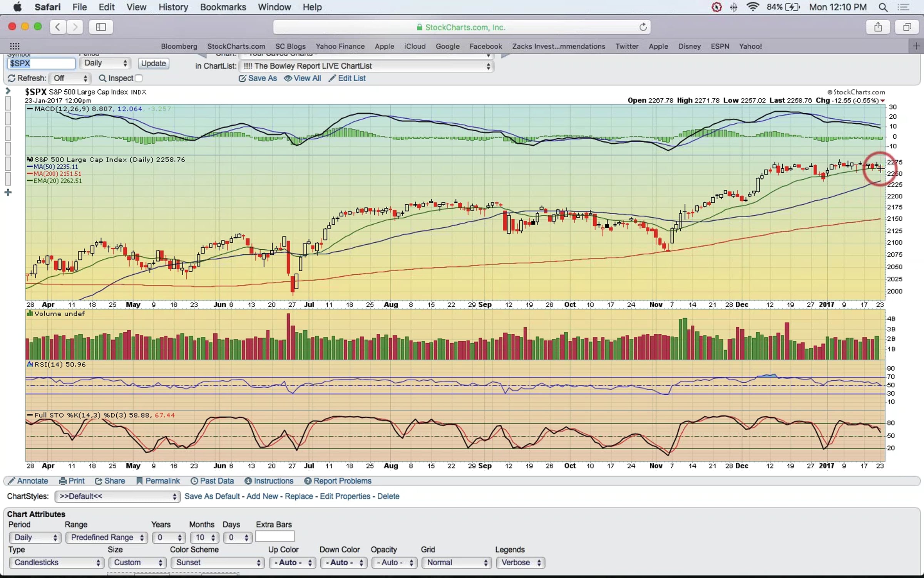Click the plus icon left of the chart
This screenshot has width=924, height=578.
coord(8,192)
